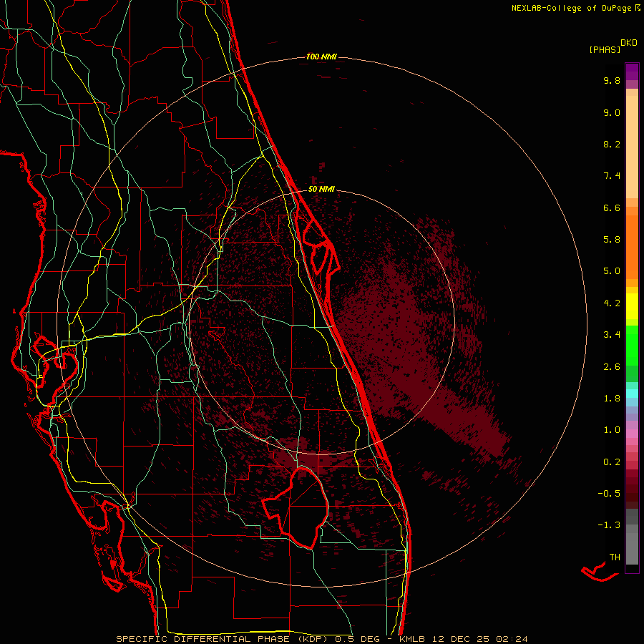Pick the purple top band of the color scale

pyautogui.click(x=632, y=72)
